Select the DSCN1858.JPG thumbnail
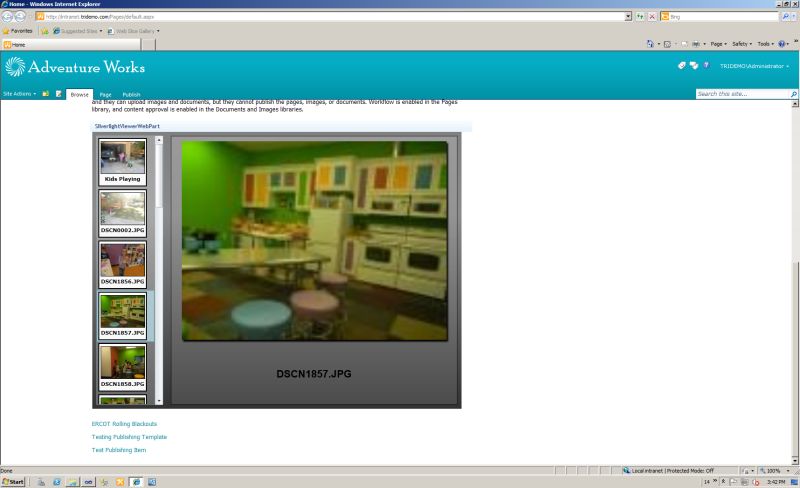 pyautogui.click(x=122, y=367)
